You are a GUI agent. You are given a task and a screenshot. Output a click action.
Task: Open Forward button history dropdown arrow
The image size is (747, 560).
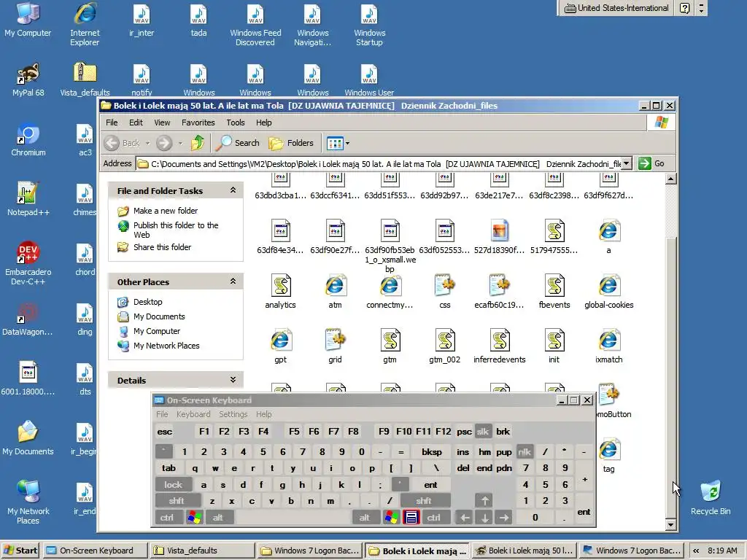click(180, 143)
